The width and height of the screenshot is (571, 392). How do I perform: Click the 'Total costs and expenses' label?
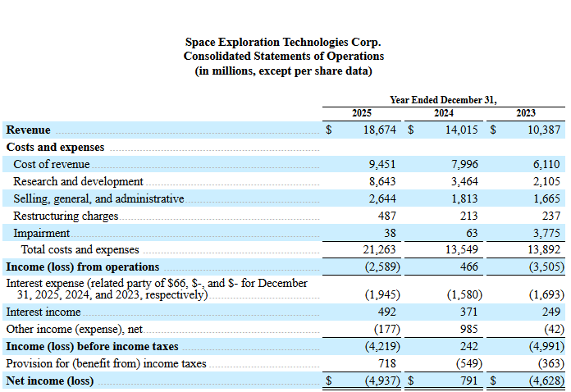(80, 249)
